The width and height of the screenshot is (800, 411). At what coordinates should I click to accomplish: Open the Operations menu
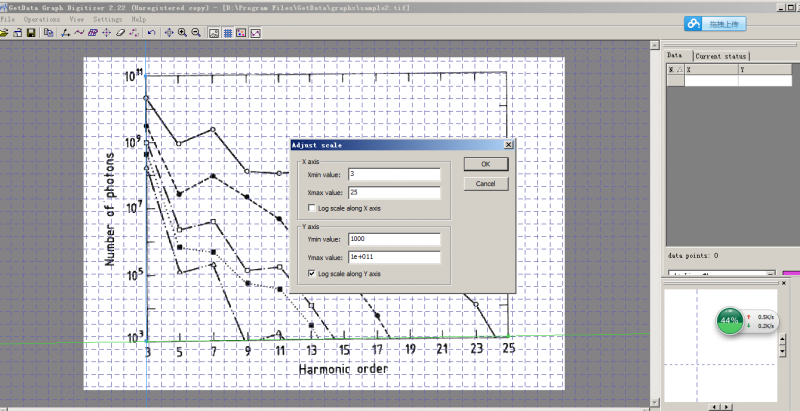tap(42, 19)
